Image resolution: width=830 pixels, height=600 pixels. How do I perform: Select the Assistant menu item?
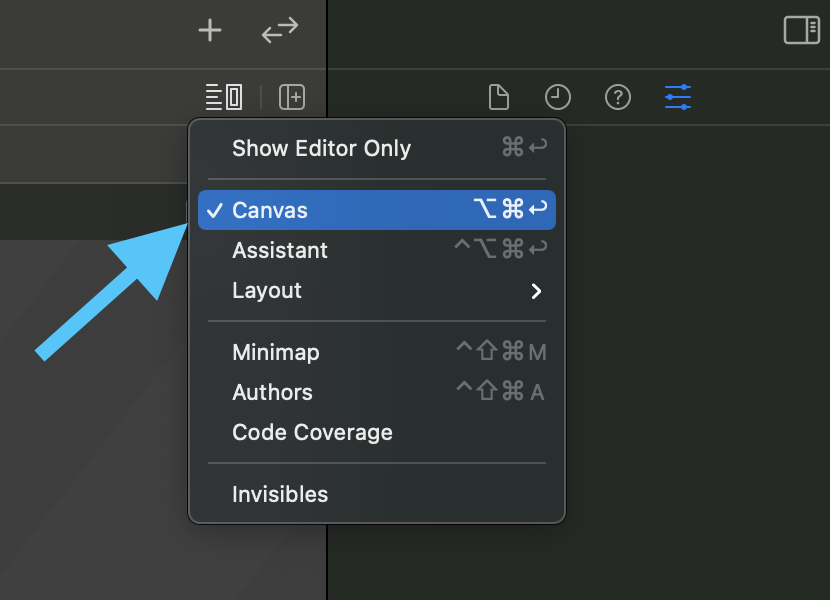(x=377, y=250)
